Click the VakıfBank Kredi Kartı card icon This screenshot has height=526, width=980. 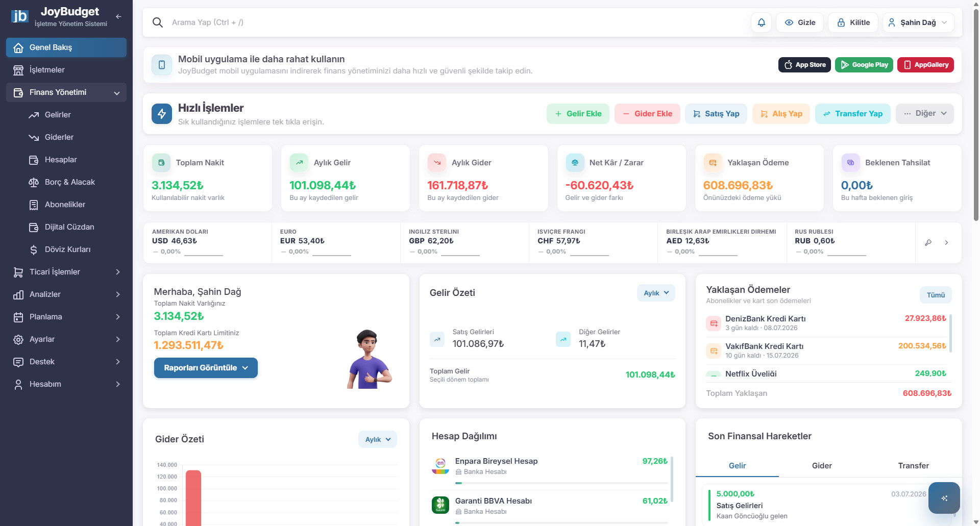click(x=714, y=351)
